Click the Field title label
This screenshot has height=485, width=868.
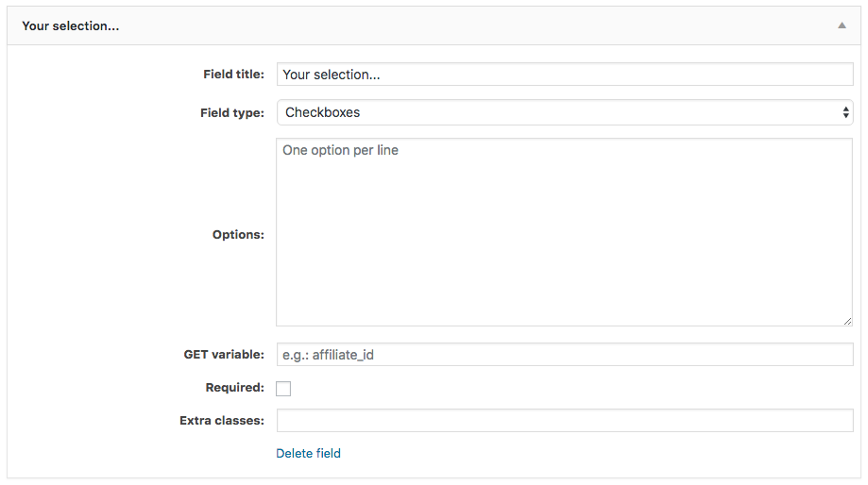coord(233,75)
